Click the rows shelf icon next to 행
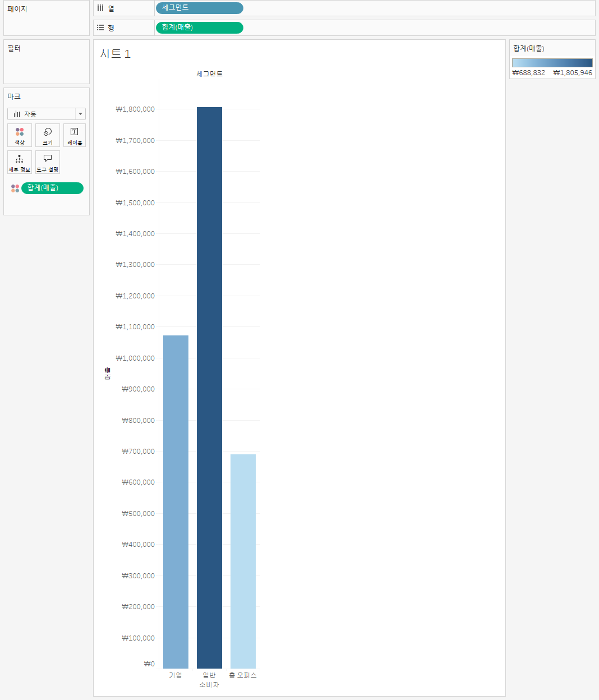599x700 pixels. [100, 27]
